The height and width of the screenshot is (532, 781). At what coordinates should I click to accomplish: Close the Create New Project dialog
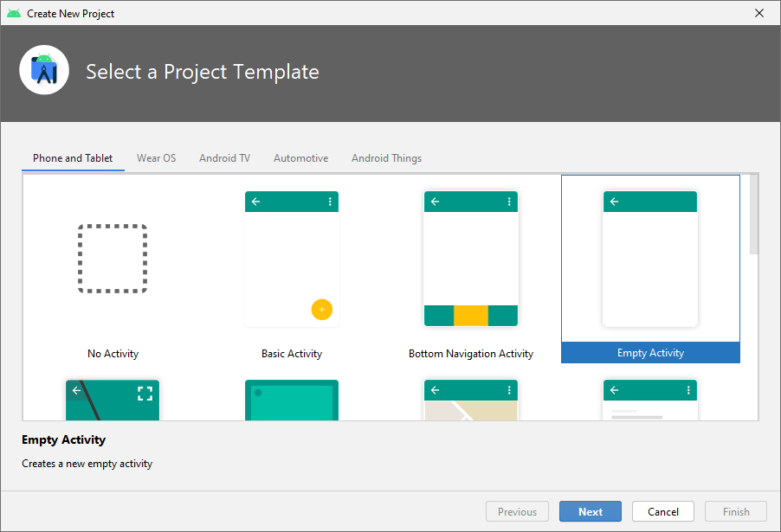tap(759, 13)
